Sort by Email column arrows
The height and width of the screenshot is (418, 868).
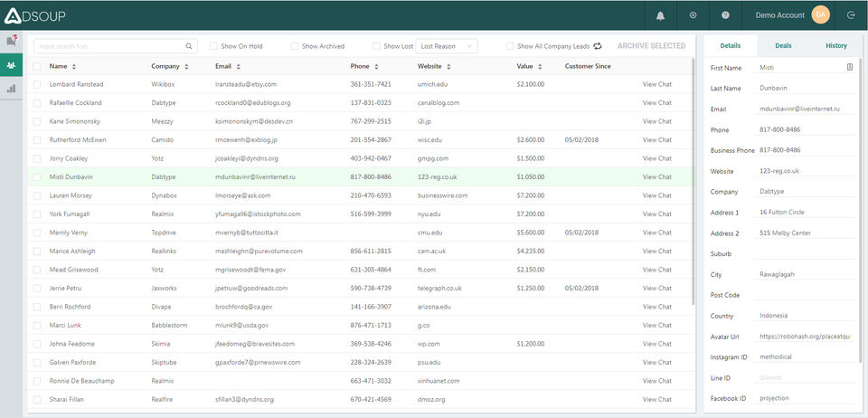[239, 66]
